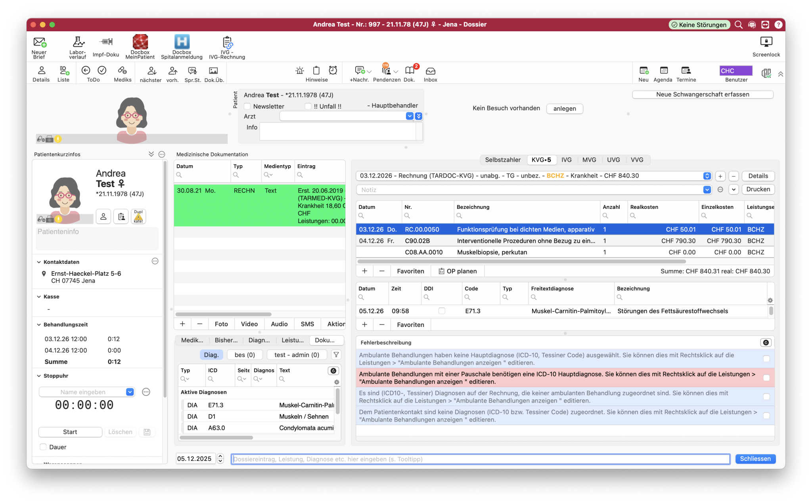The width and height of the screenshot is (812, 504).
Task: Click the Drucken button
Action: click(x=758, y=189)
